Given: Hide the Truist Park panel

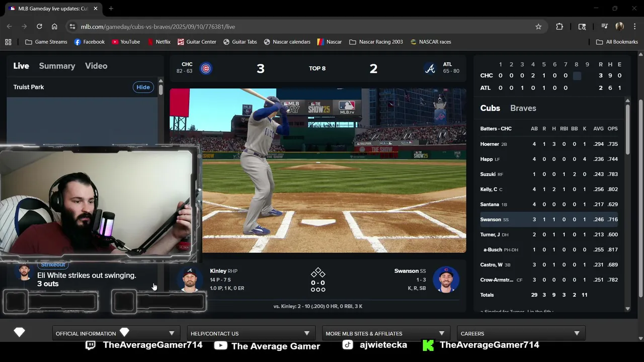Looking at the screenshot, I should click(143, 87).
